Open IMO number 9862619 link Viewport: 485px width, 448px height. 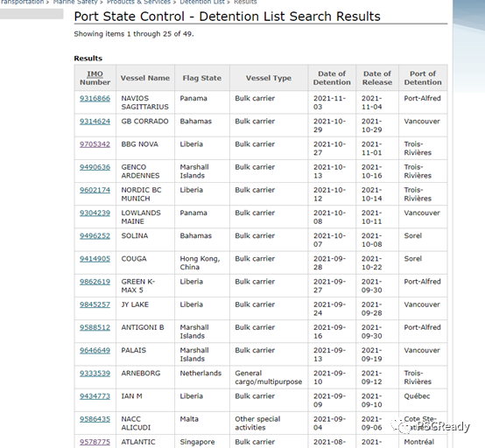95,282
